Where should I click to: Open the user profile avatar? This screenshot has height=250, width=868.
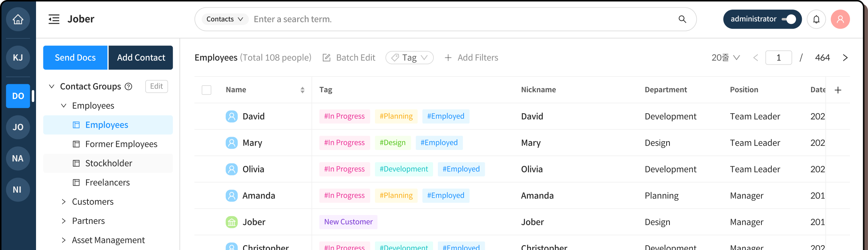coord(840,19)
